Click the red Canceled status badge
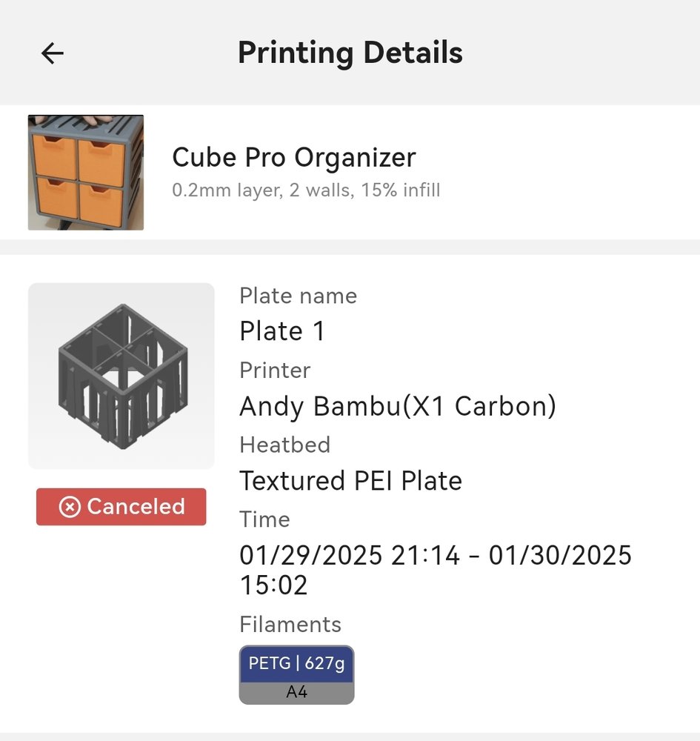Viewport: 700px width, 741px height. click(x=121, y=507)
